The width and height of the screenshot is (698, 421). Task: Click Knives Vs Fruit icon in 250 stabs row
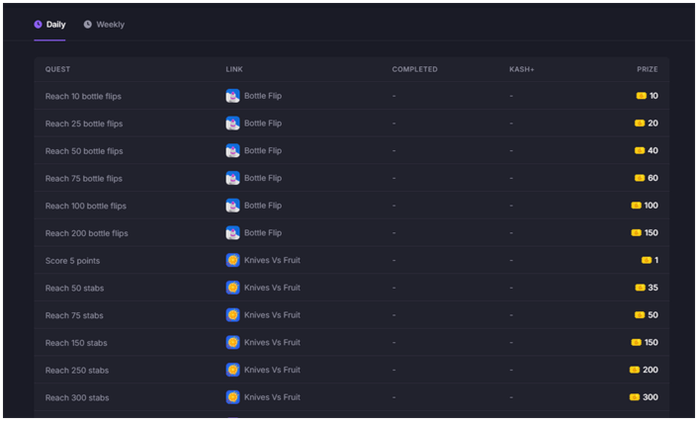point(233,370)
